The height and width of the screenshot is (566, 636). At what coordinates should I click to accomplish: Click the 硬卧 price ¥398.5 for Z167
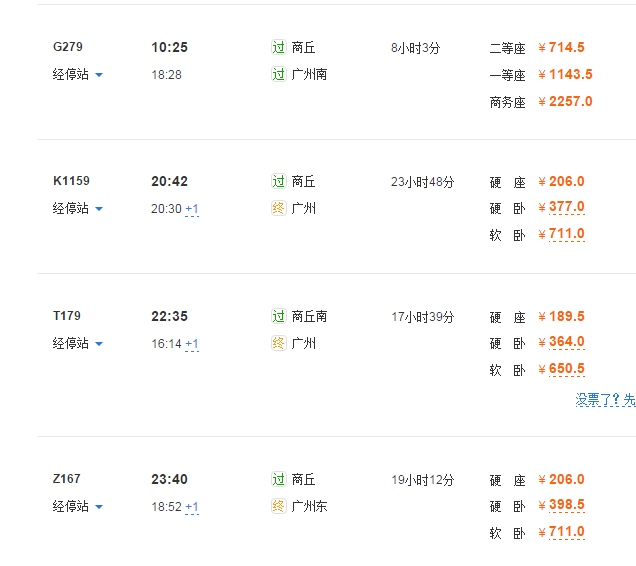coord(561,505)
